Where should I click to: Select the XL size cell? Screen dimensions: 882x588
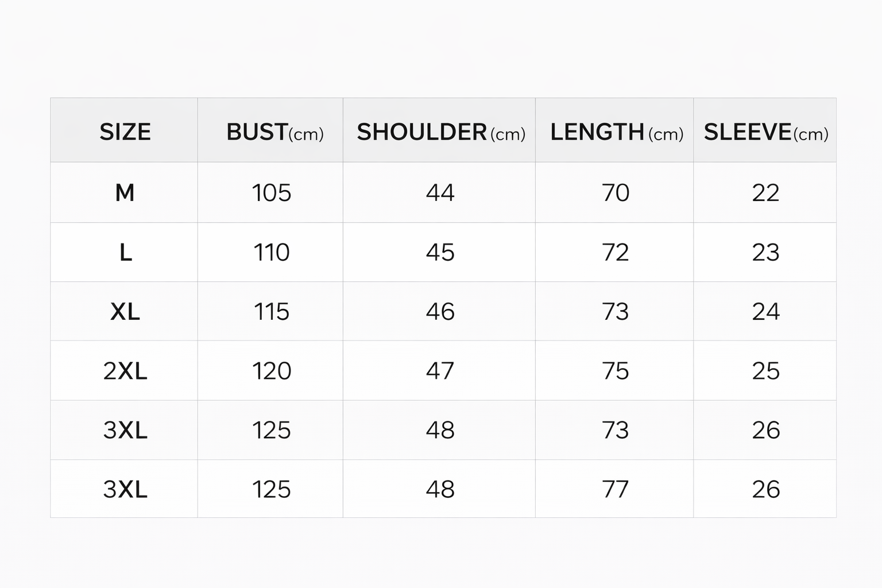tap(125, 312)
